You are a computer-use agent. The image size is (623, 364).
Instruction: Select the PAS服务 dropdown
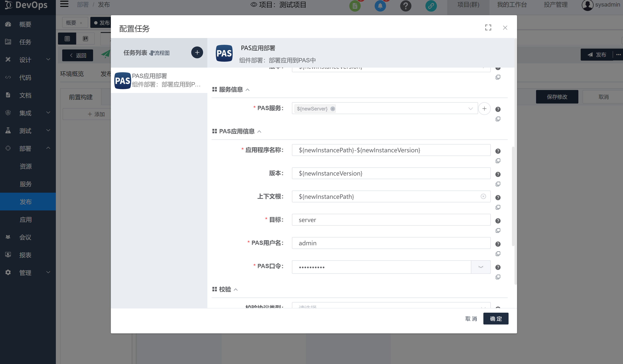tap(383, 109)
